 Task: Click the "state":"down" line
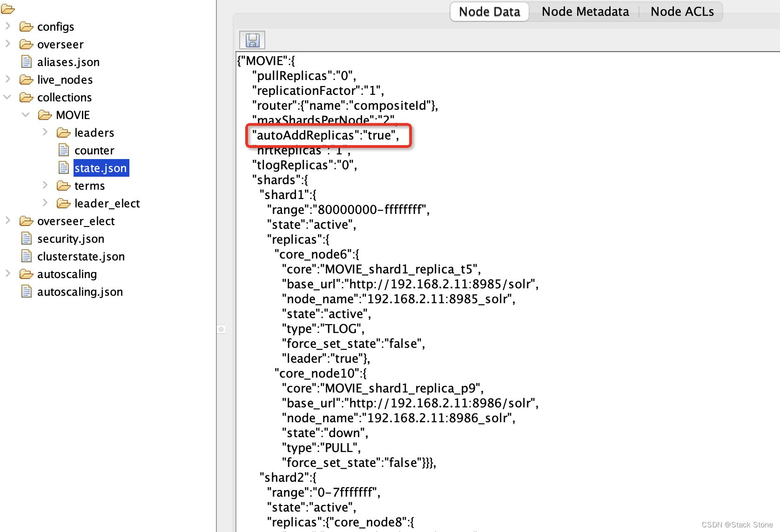tap(325, 433)
